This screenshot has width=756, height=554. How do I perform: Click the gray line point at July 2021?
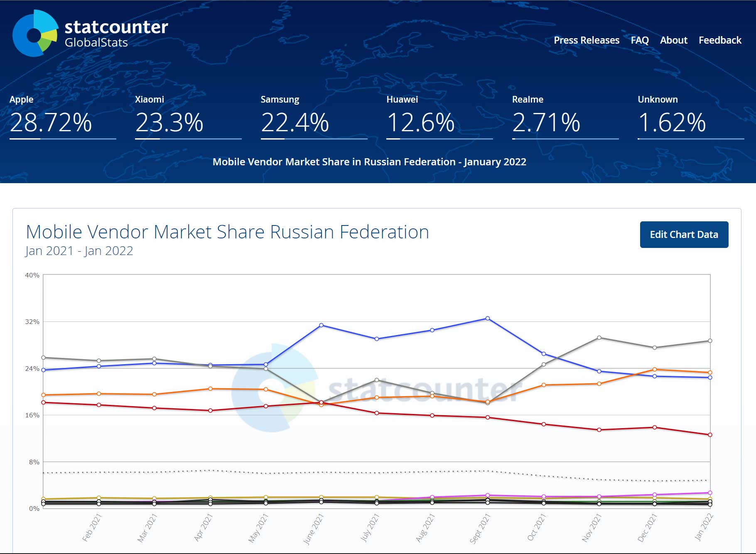pos(377,380)
